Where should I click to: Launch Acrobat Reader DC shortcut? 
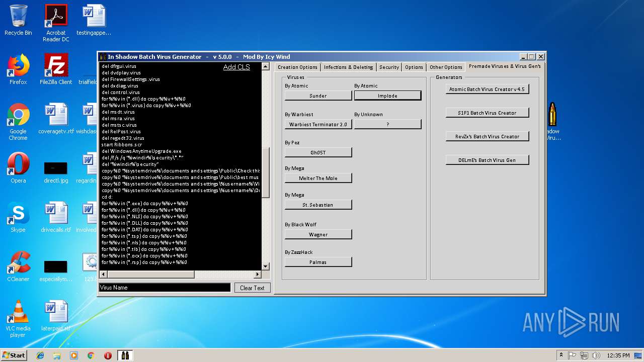click(x=56, y=23)
